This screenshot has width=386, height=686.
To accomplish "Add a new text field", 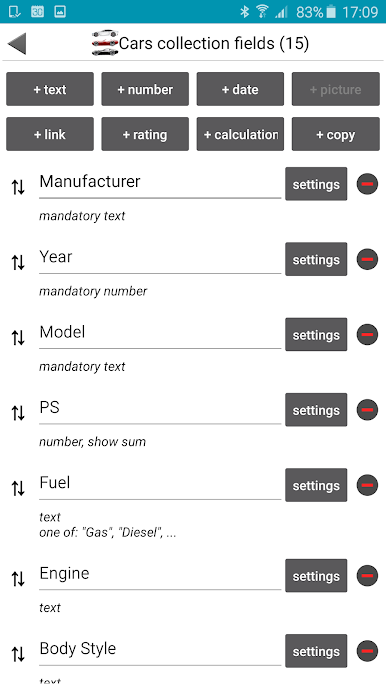I will tap(50, 89).
